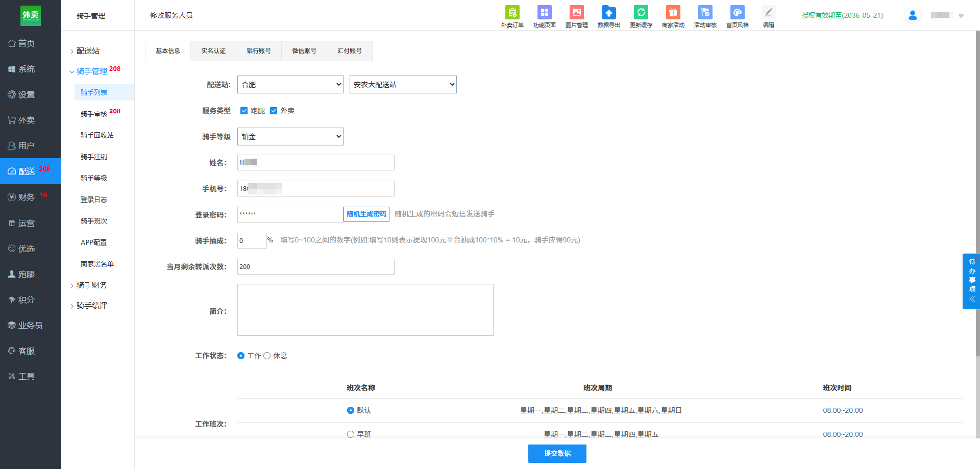The width and height of the screenshot is (980, 469).
Task: Switch to the 基本信息 tab
Action: (168, 51)
